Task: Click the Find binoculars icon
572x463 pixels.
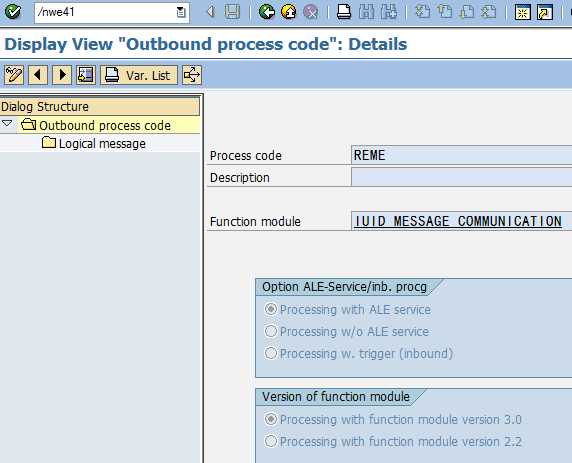Action: point(366,12)
